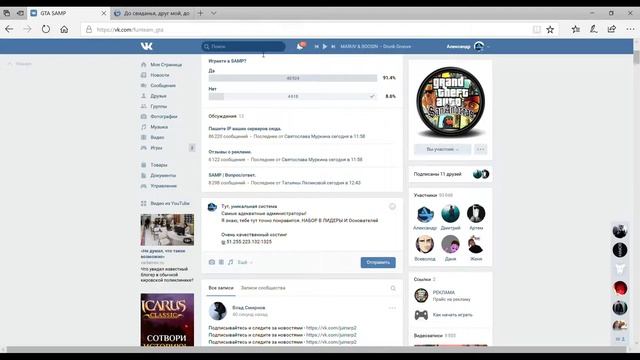The height and width of the screenshot is (360, 640).
Task: Switch to Записи сообщества tab
Action: click(263, 288)
